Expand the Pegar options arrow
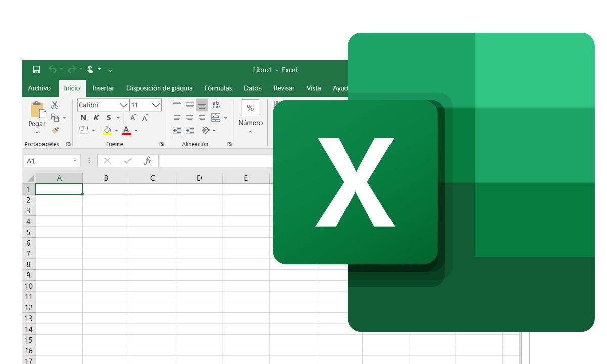The image size is (607, 364). click(x=37, y=132)
